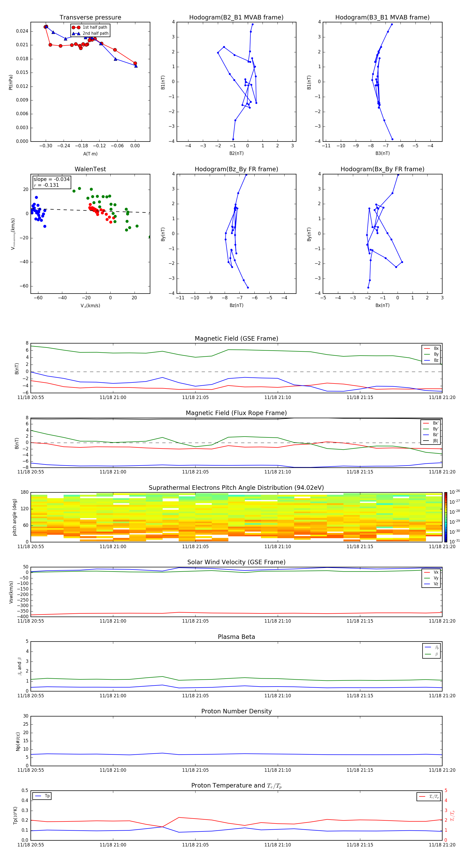Select the "Bz'" flux rope legend entry
The height and width of the screenshot is (868, 473).
pyautogui.click(x=431, y=435)
